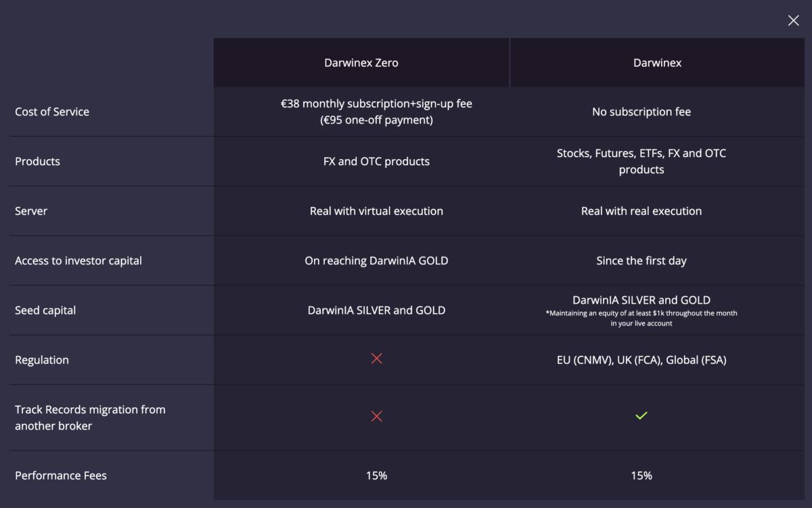Viewport: 812px width, 508px height.
Task: Click the red X under Track Records migration
Action: 376,417
